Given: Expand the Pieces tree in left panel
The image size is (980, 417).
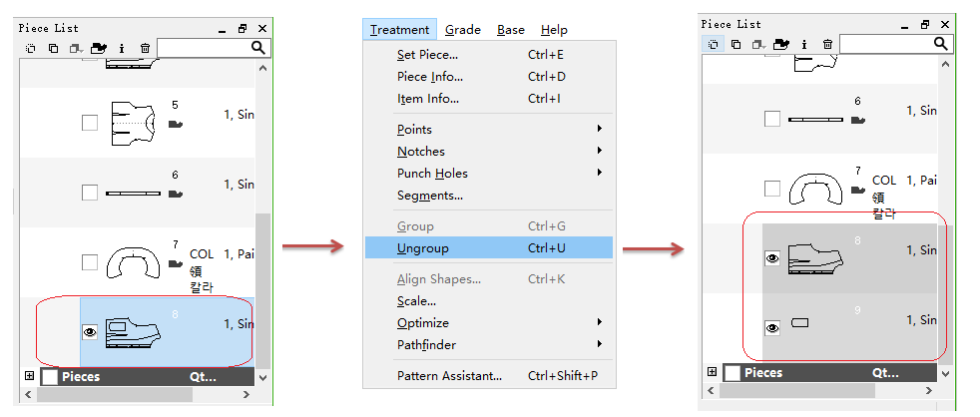Looking at the screenshot, I should pyautogui.click(x=29, y=377).
